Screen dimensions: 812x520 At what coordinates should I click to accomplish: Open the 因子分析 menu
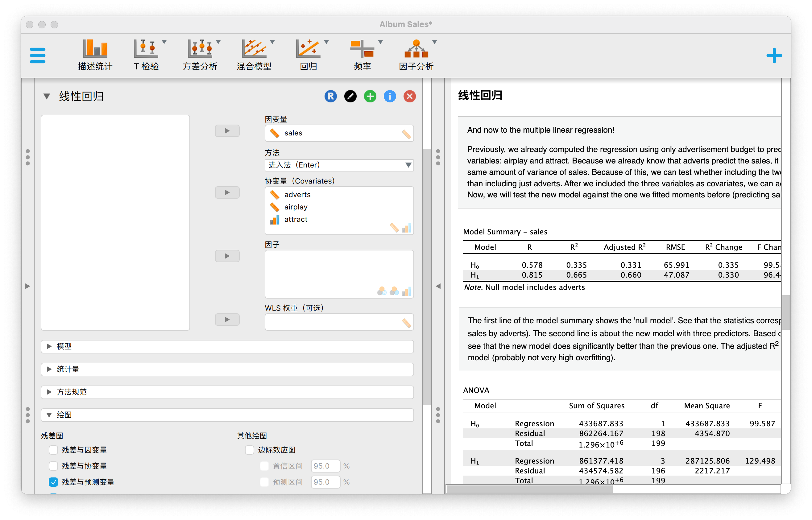point(416,55)
